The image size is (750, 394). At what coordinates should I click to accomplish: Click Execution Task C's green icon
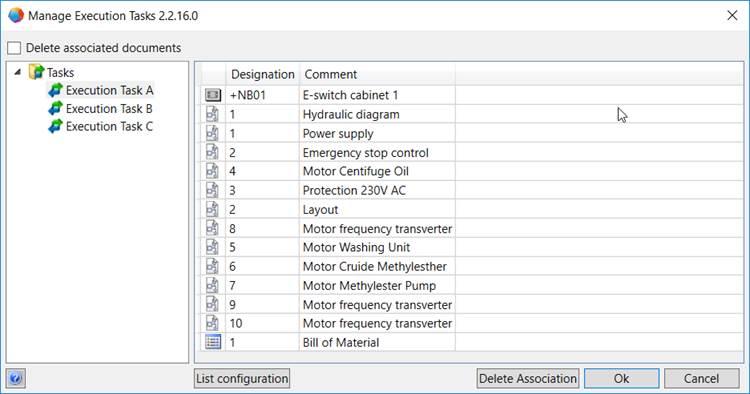[55, 127]
